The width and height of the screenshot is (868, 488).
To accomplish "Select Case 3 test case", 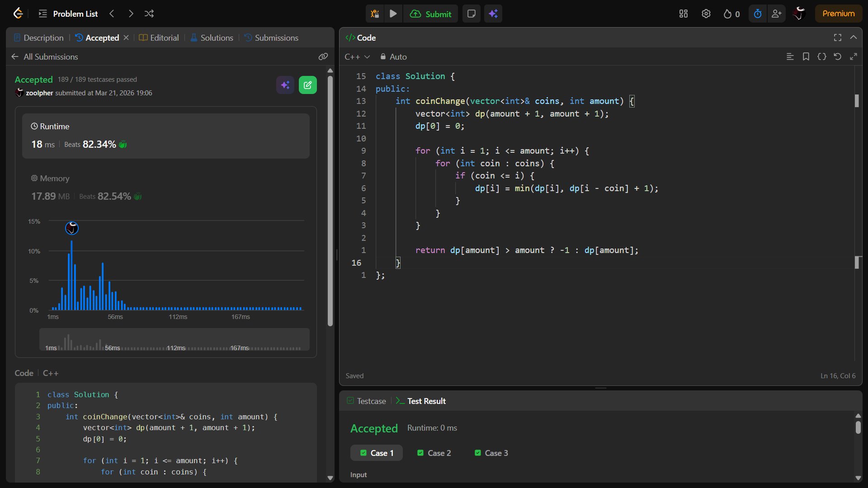I will [491, 453].
